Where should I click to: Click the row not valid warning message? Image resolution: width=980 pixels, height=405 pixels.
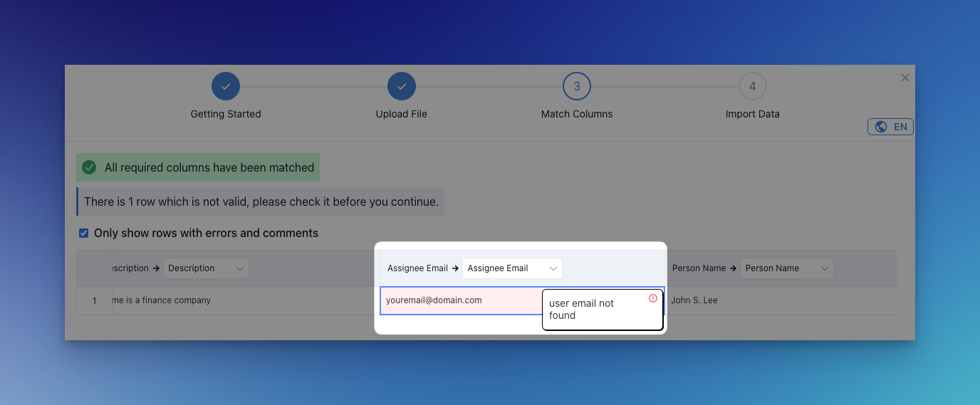(x=261, y=201)
